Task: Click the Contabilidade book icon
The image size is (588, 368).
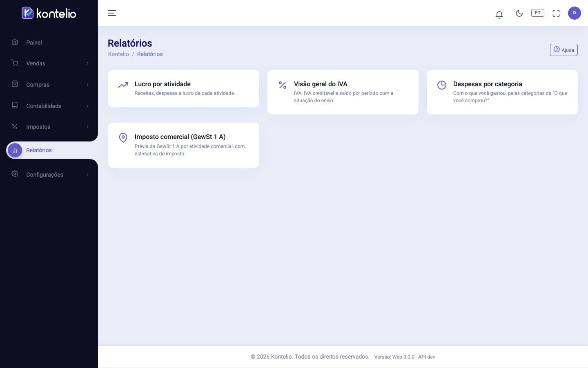Action: 15,105
